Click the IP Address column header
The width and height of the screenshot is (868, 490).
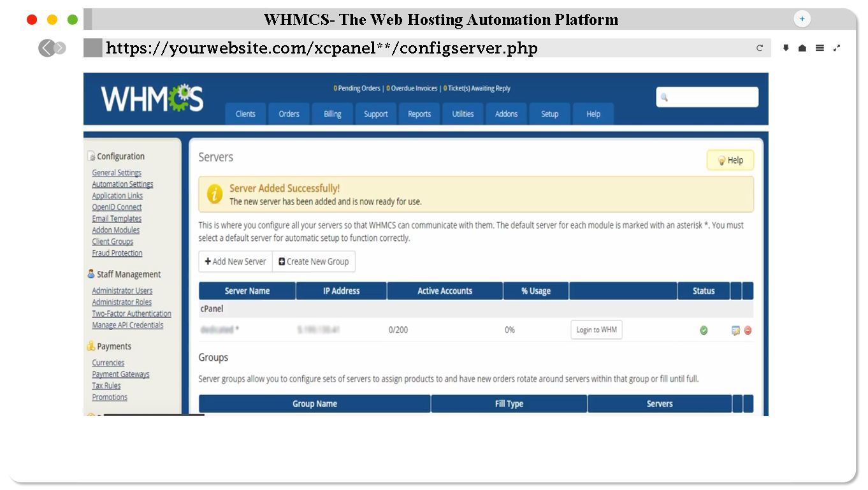coord(341,291)
